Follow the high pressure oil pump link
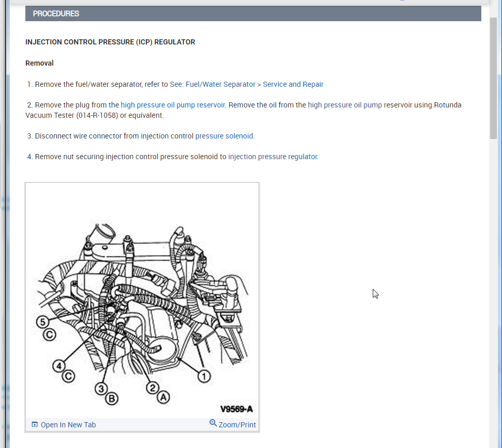Screen dimensions: 502x448 click(345, 105)
